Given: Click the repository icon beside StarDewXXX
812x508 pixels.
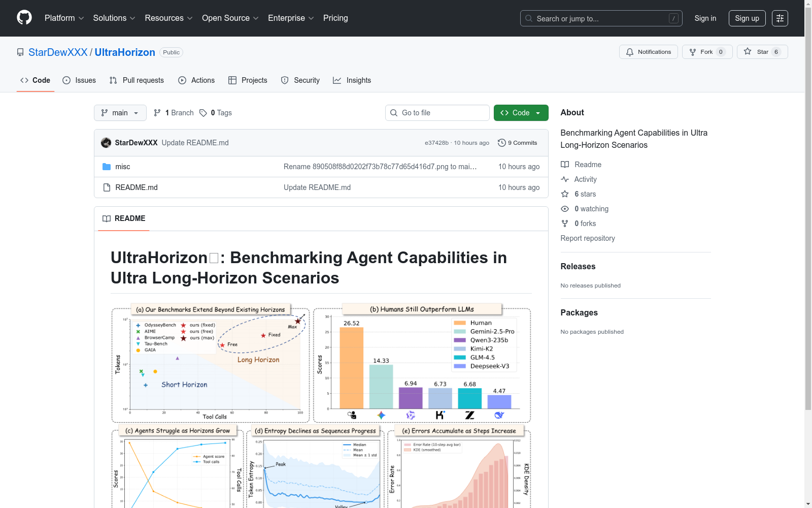Looking at the screenshot, I should pos(20,52).
